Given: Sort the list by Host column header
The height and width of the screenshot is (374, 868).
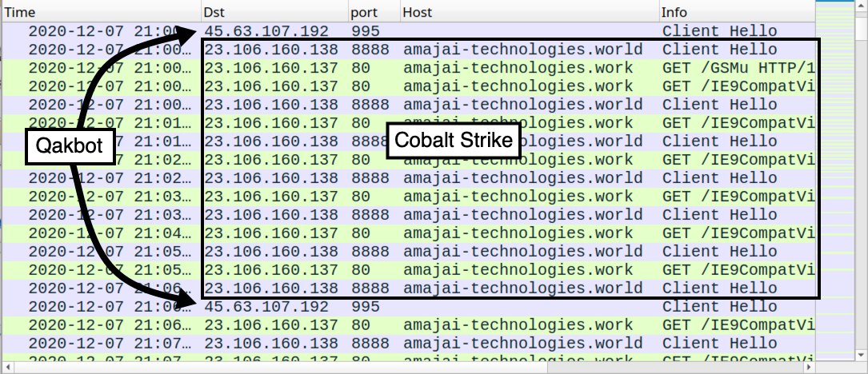Looking at the screenshot, I should click(530, 12).
